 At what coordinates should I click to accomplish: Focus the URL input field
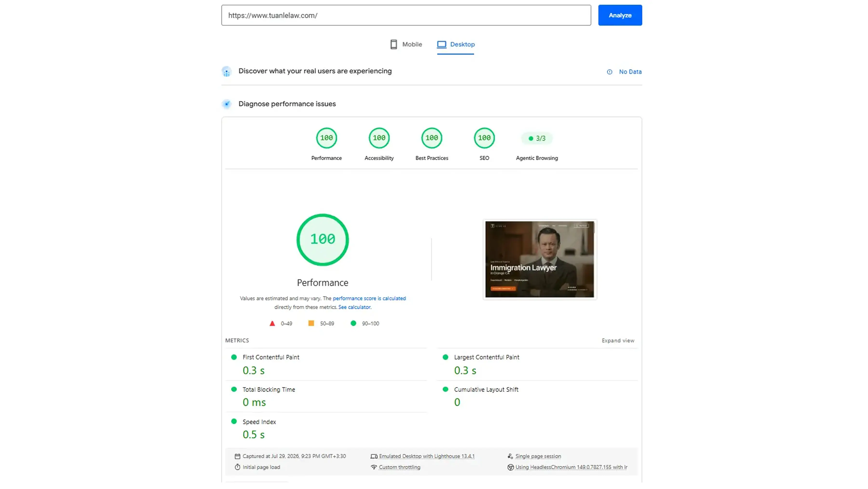click(406, 15)
